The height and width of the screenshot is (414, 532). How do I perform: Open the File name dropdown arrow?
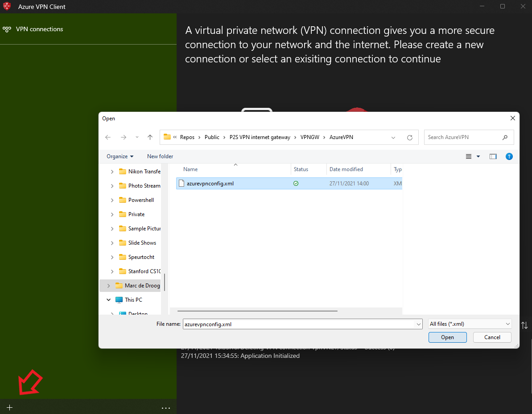tap(418, 324)
